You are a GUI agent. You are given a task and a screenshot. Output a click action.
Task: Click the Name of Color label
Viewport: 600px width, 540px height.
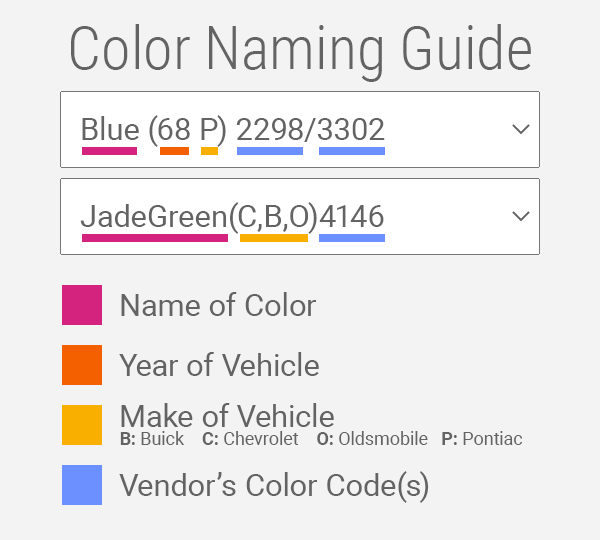click(218, 305)
